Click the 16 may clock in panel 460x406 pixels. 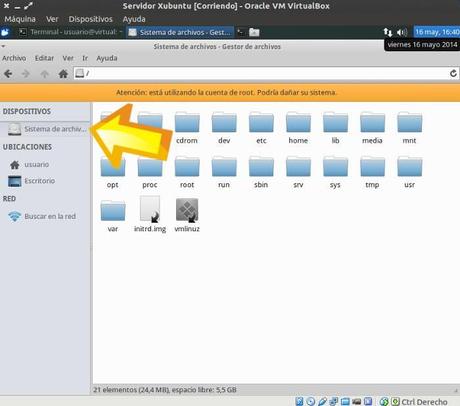437,32
